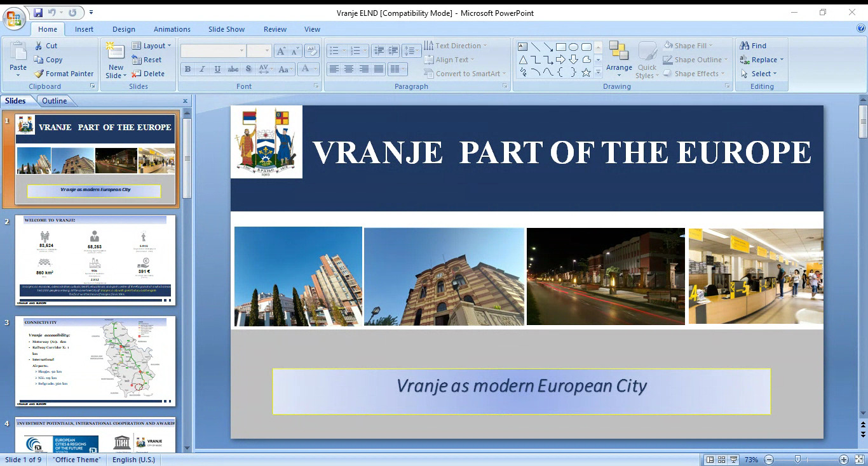This screenshot has height=466, width=868.
Task: Click the English (U.S.) language indicator
Action: point(133,460)
